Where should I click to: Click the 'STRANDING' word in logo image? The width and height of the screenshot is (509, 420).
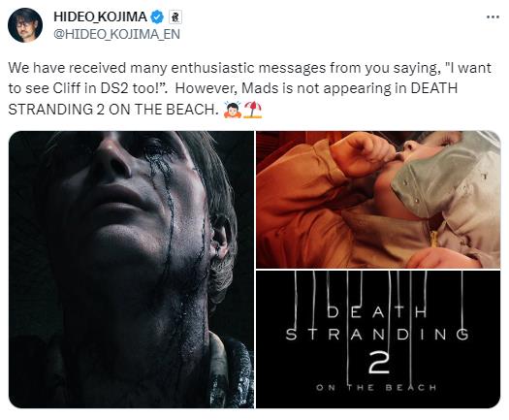pos(377,335)
